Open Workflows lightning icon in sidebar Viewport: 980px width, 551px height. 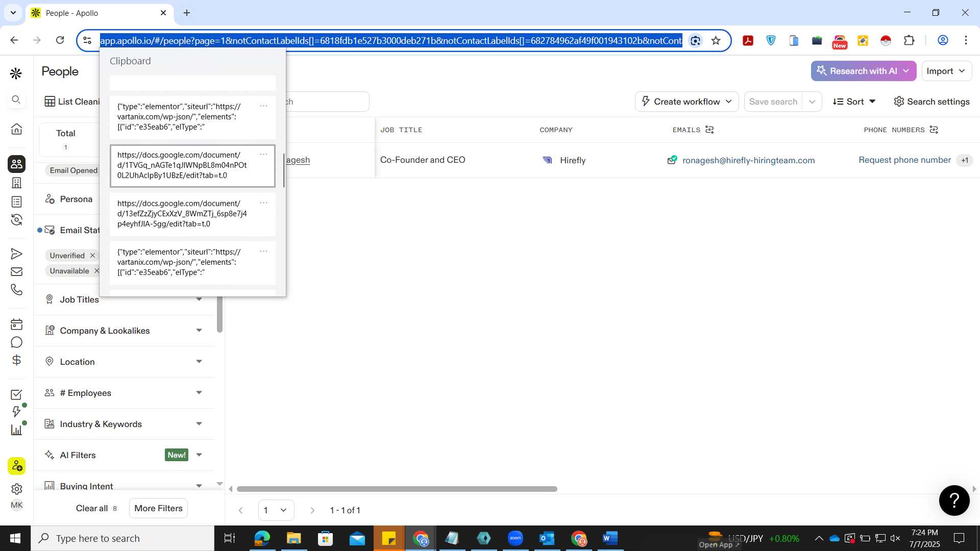point(16,412)
